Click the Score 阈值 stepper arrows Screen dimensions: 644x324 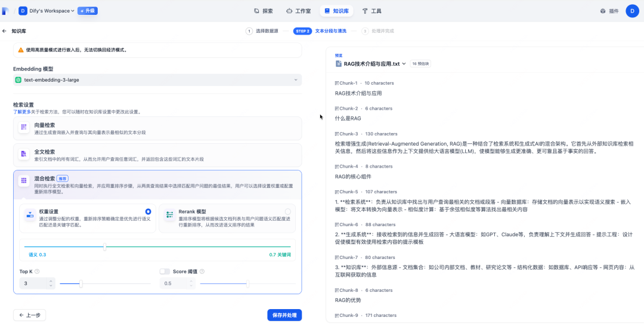tap(191, 283)
